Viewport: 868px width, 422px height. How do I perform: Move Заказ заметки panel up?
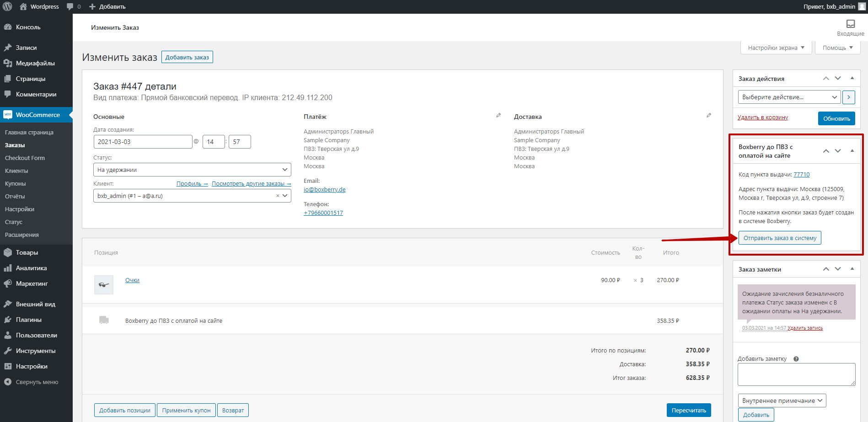pos(826,269)
